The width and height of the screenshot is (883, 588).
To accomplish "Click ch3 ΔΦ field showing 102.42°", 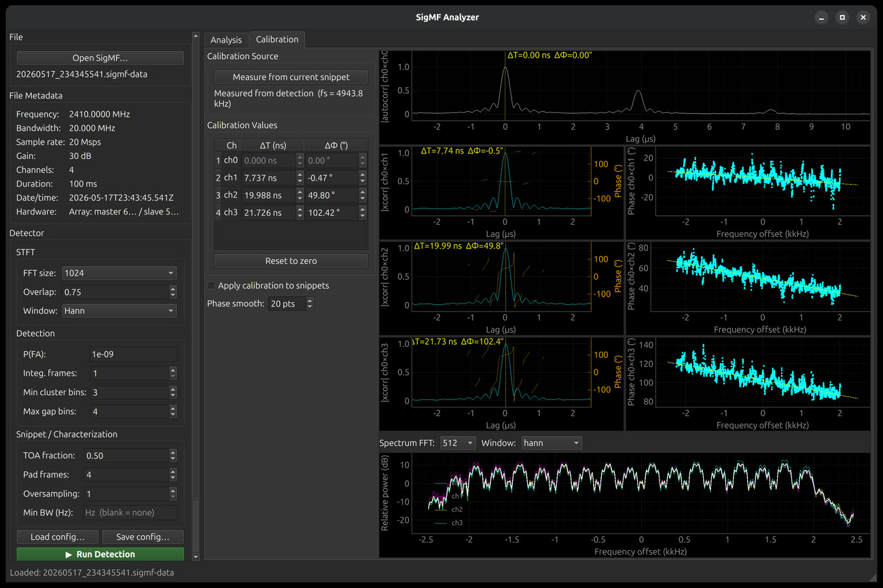I will click(x=331, y=213).
